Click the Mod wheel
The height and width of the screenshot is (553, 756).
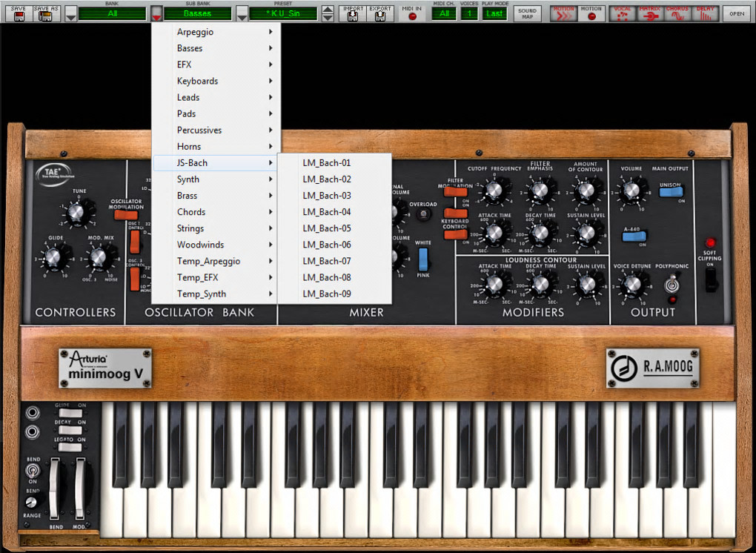click(79, 489)
